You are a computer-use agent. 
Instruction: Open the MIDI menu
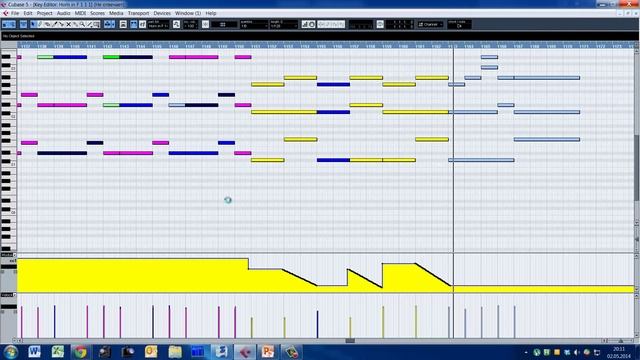[80, 13]
